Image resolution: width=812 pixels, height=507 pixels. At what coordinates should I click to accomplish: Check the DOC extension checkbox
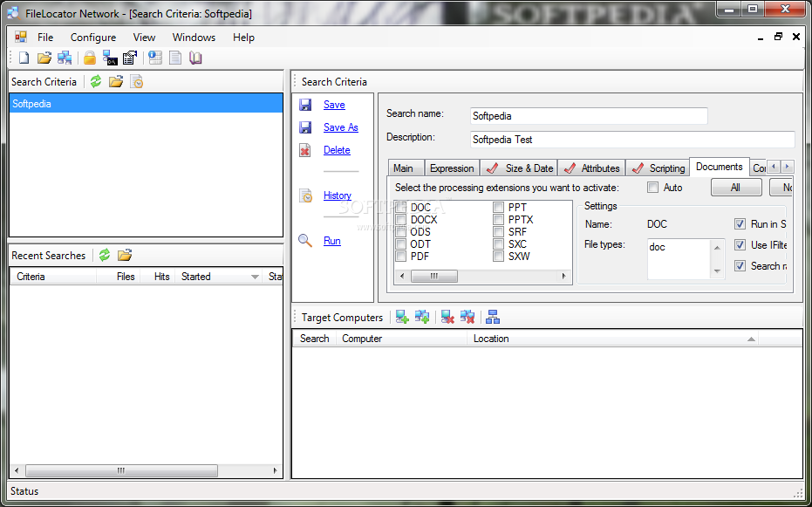click(400, 208)
